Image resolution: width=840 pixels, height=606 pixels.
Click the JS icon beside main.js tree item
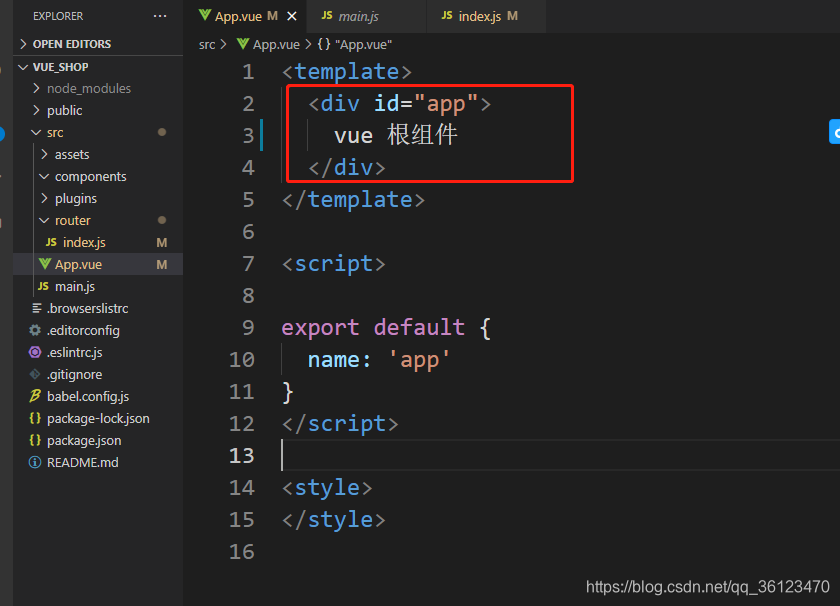pyautogui.click(x=43, y=286)
